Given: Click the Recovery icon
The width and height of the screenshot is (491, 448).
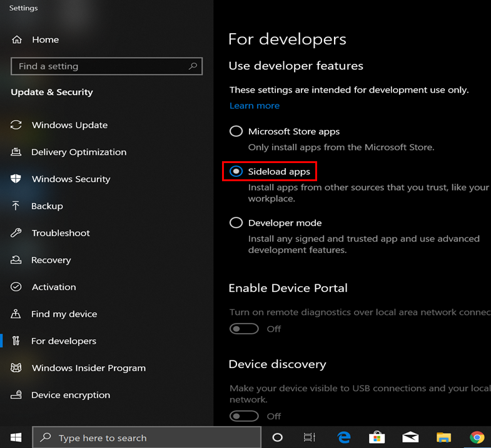Looking at the screenshot, I should pyautogui.click(x=16, y=260).
